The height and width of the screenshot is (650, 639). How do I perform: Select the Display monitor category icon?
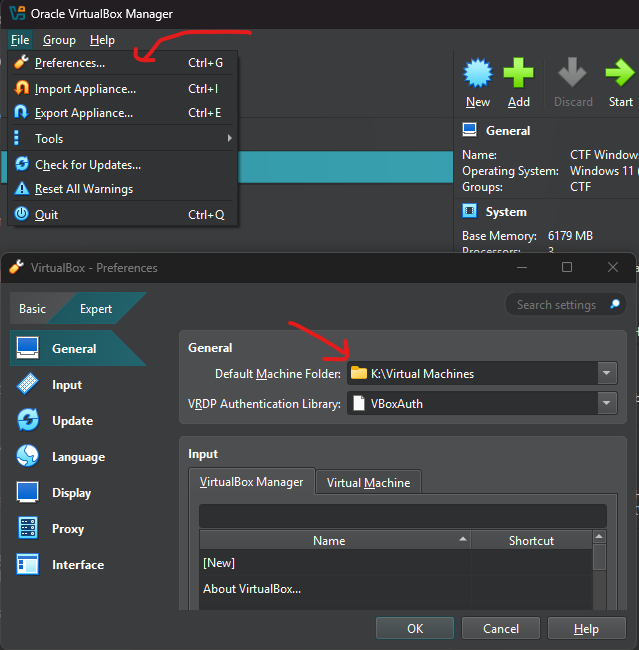28,492
